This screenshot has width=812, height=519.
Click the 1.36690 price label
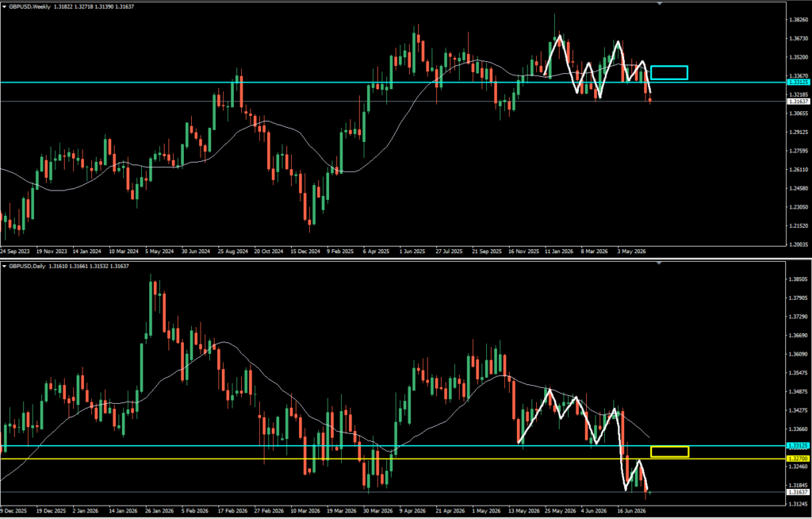point(798,336)
